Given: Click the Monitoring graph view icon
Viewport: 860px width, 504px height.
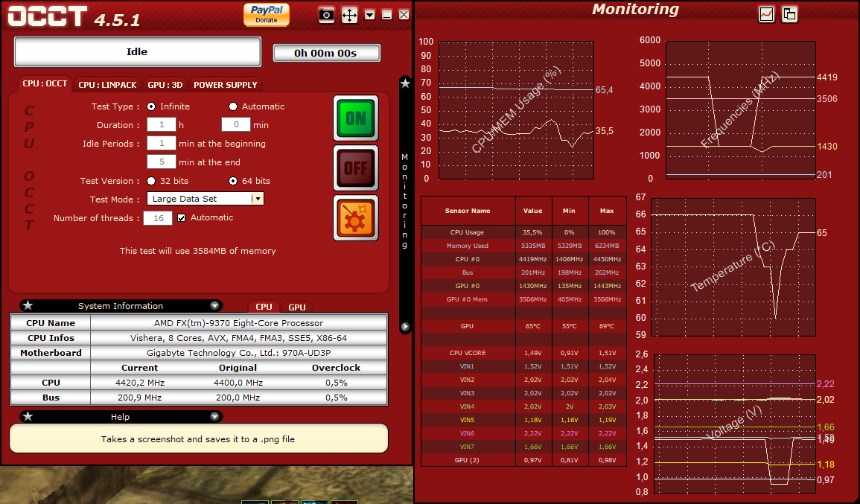Looking at the screenshot, I should pyautogui.click(x=766, y=14).
